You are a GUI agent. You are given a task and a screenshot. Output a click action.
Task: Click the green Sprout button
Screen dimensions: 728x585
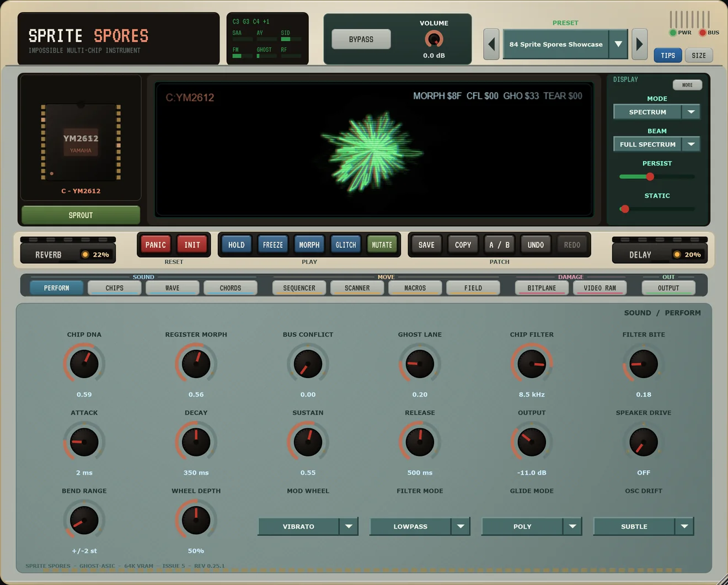(81, 215)
